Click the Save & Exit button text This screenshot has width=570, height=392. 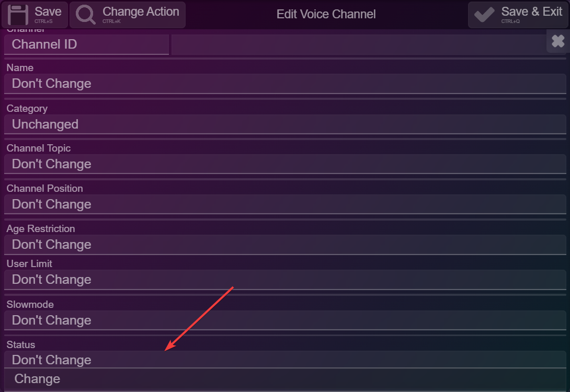click(531, 11)
